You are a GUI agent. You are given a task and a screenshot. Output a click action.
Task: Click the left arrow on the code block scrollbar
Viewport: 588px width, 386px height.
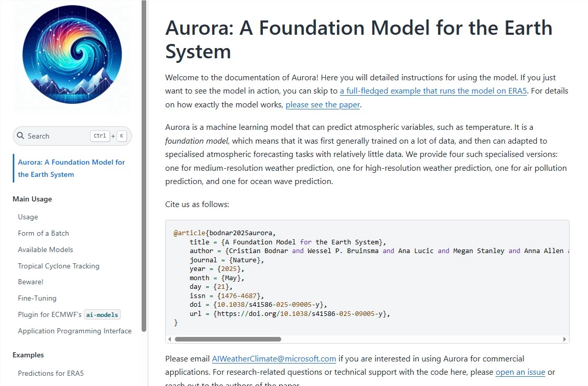pyautogui.click(x=169, y=338)
